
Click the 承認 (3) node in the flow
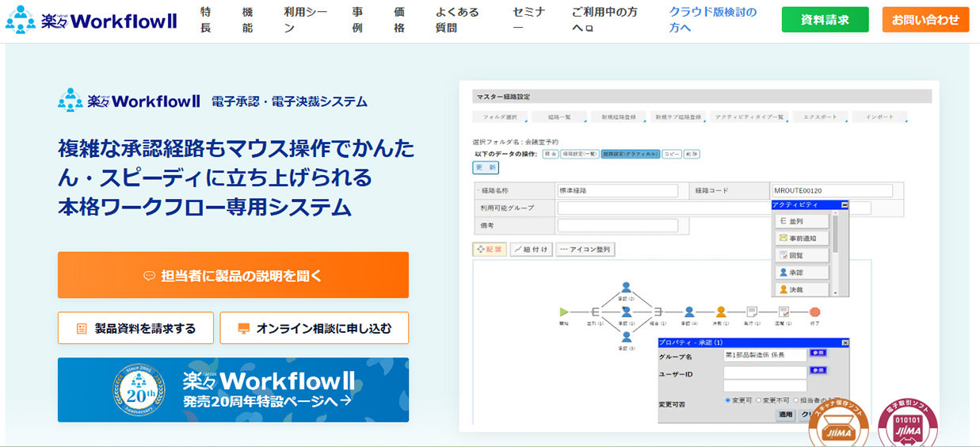click(x=626, y=338)
